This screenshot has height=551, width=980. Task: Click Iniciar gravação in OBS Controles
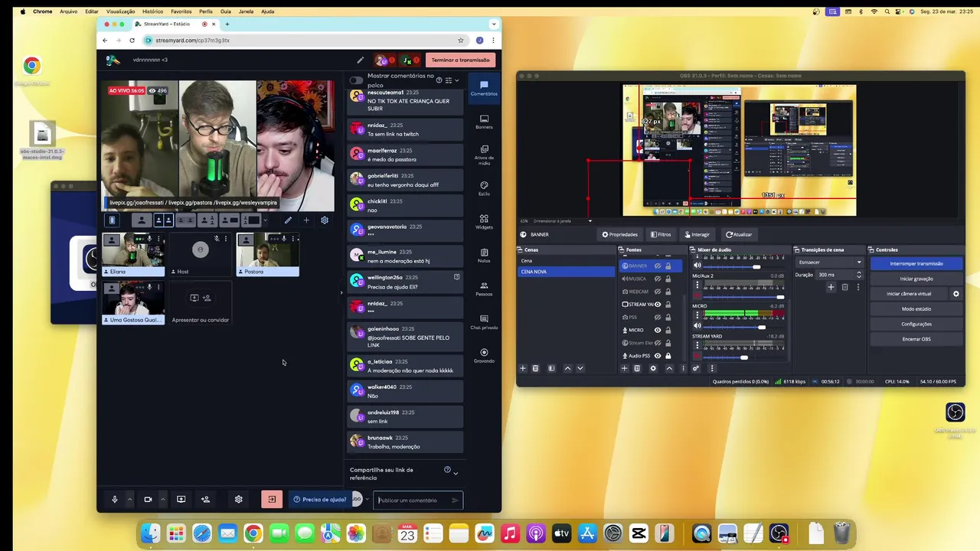click(916, 279)
